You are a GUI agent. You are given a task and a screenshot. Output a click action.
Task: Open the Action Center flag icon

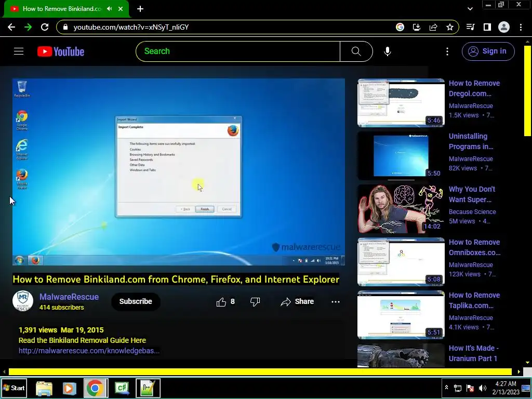470,388
